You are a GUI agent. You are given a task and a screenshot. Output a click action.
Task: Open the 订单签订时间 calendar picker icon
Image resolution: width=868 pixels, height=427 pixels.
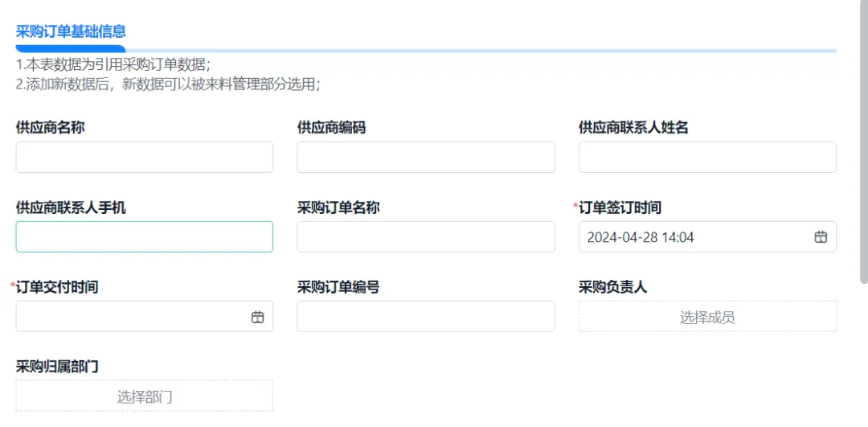click(x=821, y=237)
